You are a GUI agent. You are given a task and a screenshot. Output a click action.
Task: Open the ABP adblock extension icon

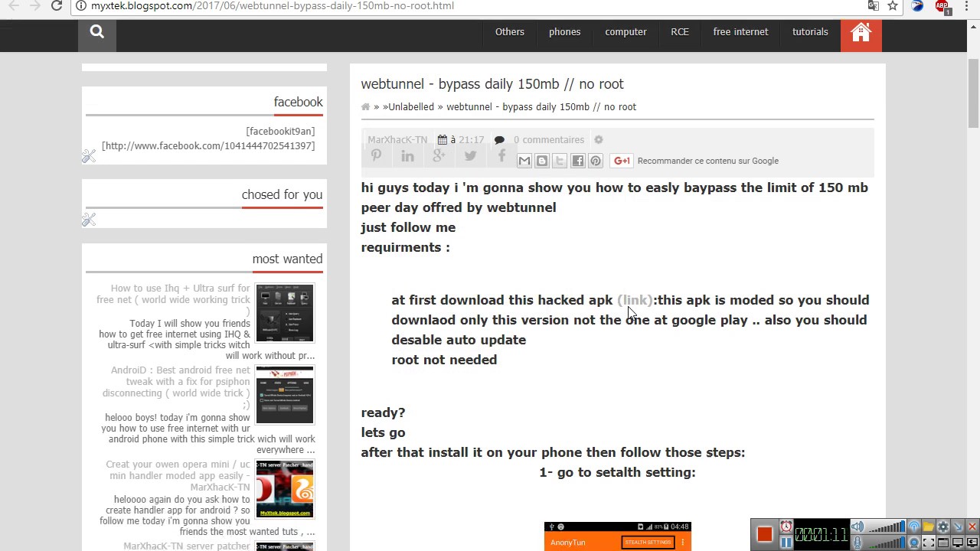pyautogui.click(x=942, y=5)
